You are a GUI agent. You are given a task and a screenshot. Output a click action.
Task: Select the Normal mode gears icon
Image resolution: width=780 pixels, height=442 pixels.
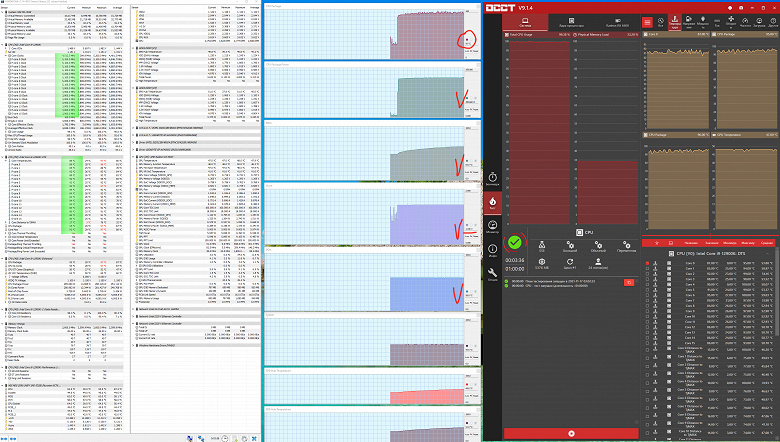[598, 247]
